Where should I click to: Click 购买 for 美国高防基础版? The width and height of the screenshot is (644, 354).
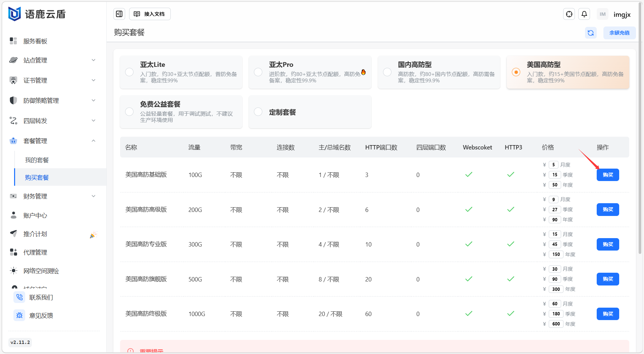click(607, 175)
